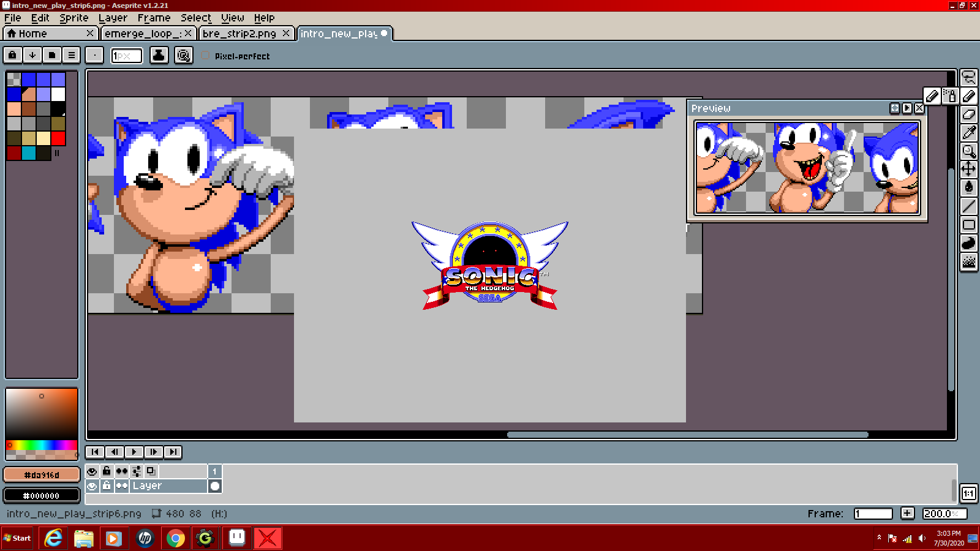Image resolution: width=980 pixels, height=551 pixels.
Task: Select the frame 1 cel of Layer
Action: 215,485
